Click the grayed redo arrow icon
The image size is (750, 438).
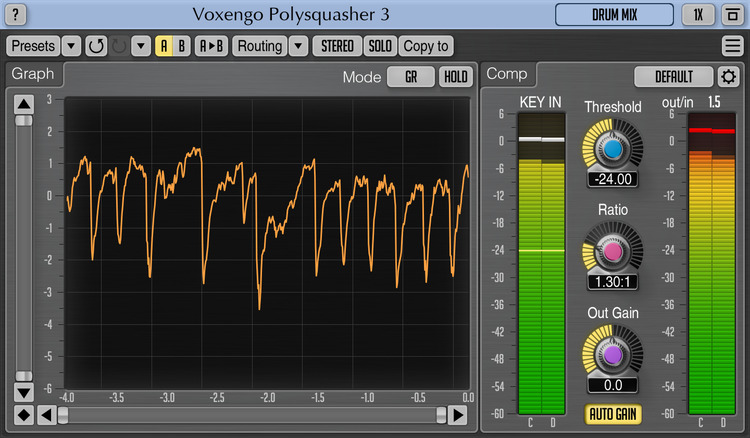[x=119, y=46]
